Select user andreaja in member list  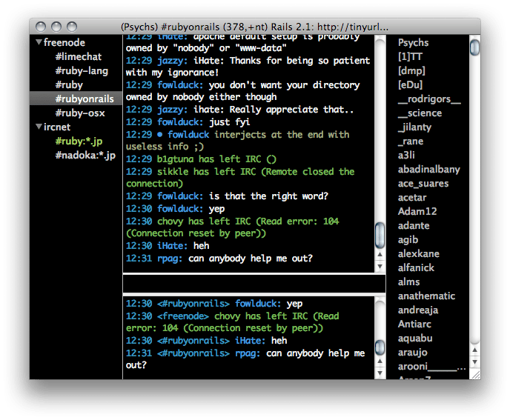click(x=418, y=310)
